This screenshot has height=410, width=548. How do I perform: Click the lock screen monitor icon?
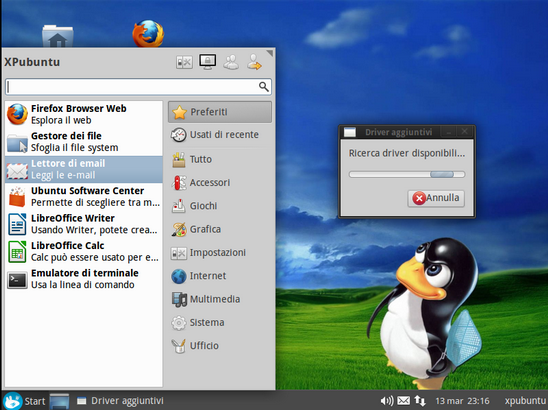pyautogui.click(x=208, y=62)
